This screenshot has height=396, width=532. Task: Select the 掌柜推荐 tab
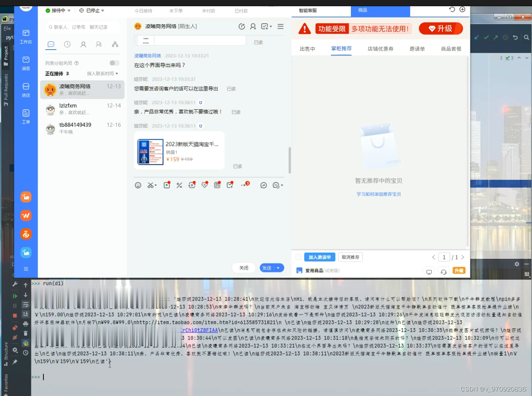(341, 48)
